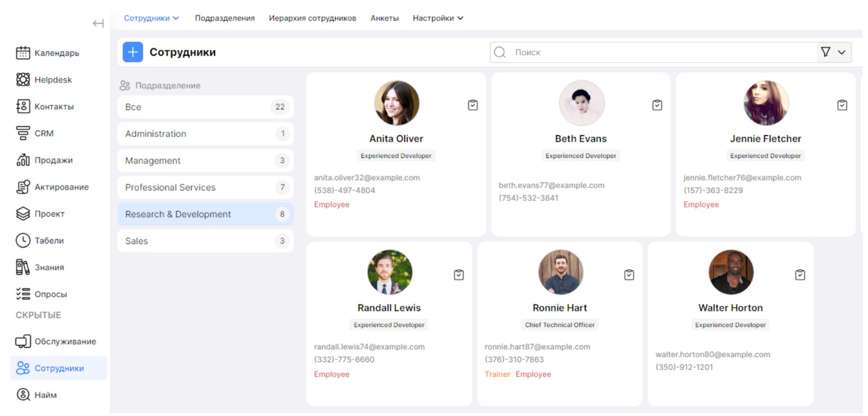Filter by the Management department
Screen dimensions: 868x416
click(206, 160)
